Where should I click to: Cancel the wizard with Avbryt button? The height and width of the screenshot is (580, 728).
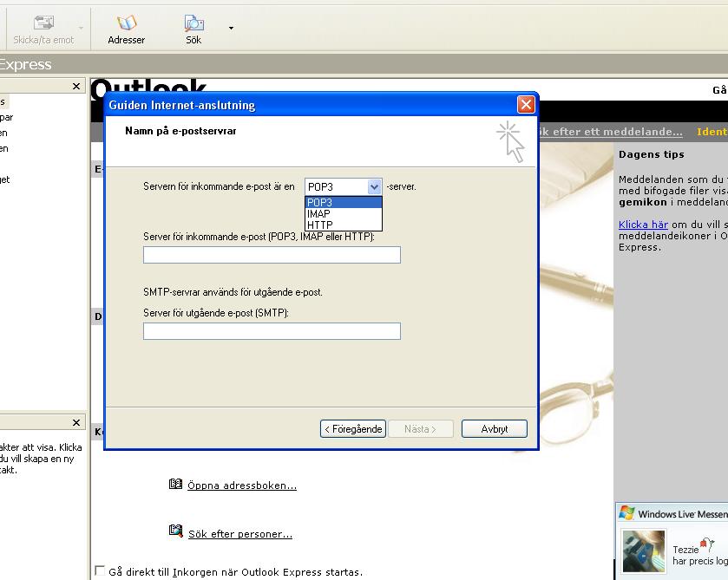pos(495,429)
